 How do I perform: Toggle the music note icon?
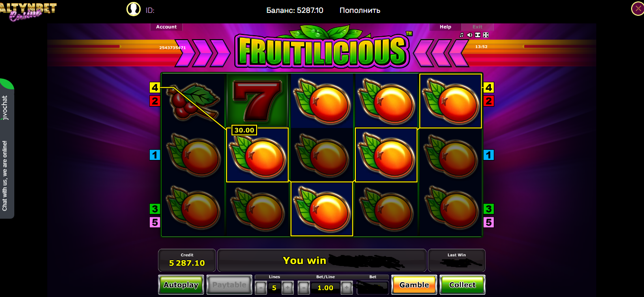[461, 35]
